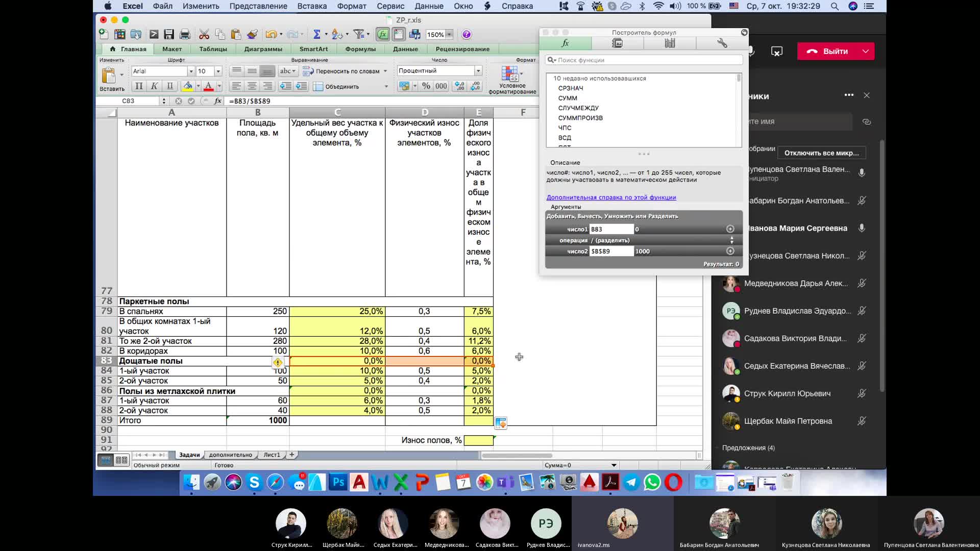Click the Filter funnel icon
Viewport: 980px width, 551px height.
click(359, 35)
